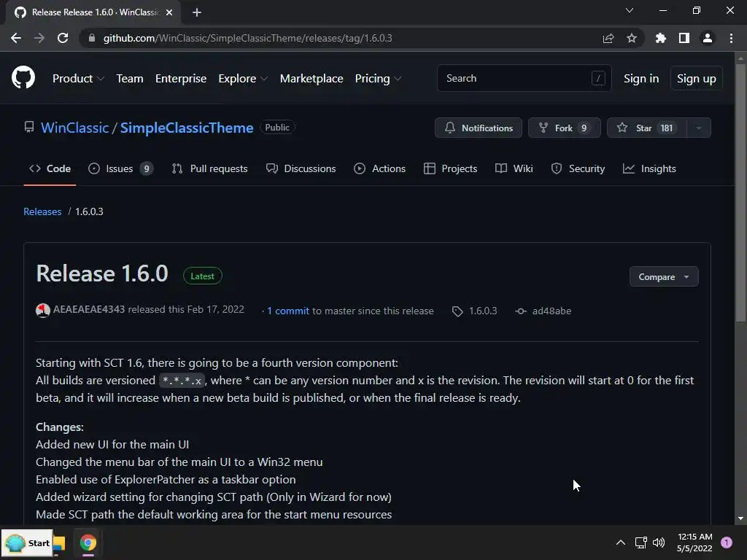Viewport: 747px width, 560px height.
Task: Open the Star lists dropdown arrow
Action: (699, 128)
